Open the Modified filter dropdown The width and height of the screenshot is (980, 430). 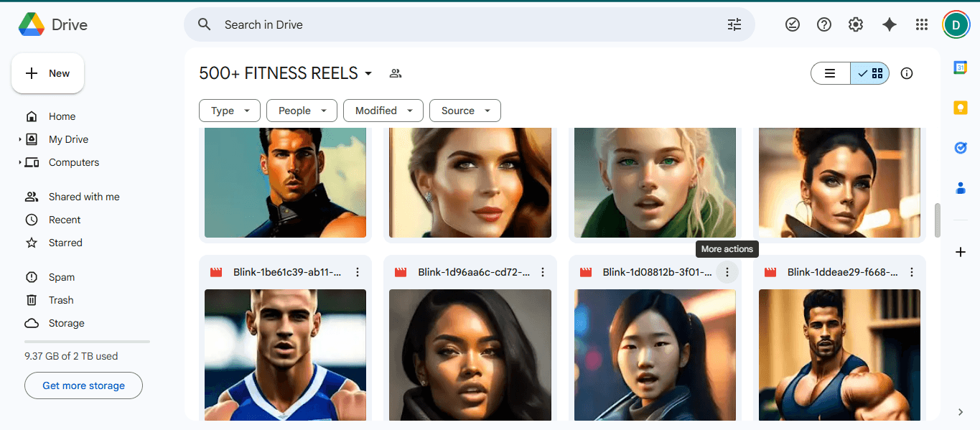(383, 111)
